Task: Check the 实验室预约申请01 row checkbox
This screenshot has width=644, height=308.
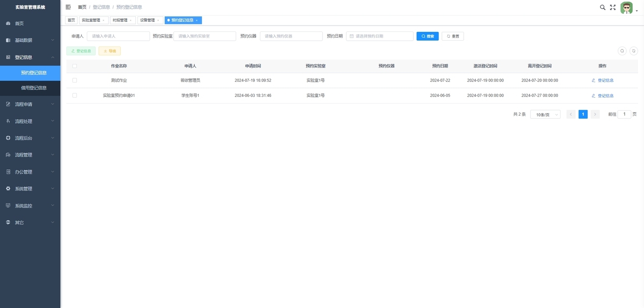Action: [75, 96]
